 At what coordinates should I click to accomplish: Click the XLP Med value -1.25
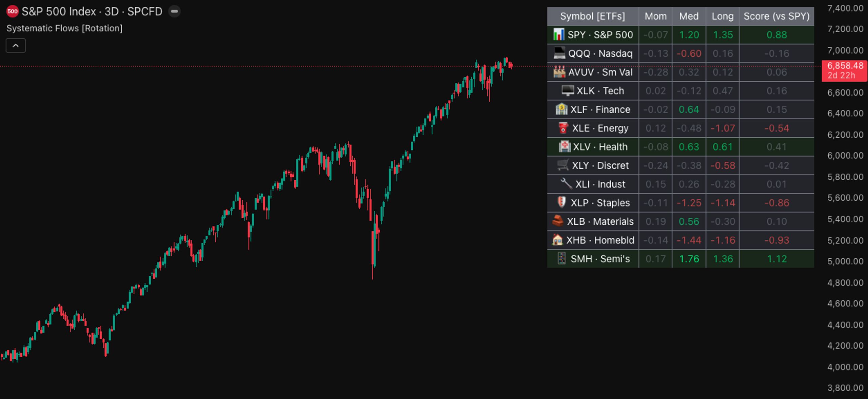coord(689,203)
